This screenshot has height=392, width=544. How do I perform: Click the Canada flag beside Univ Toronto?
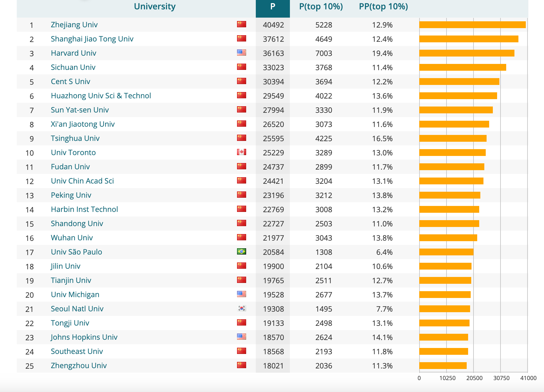pos(241,152)
